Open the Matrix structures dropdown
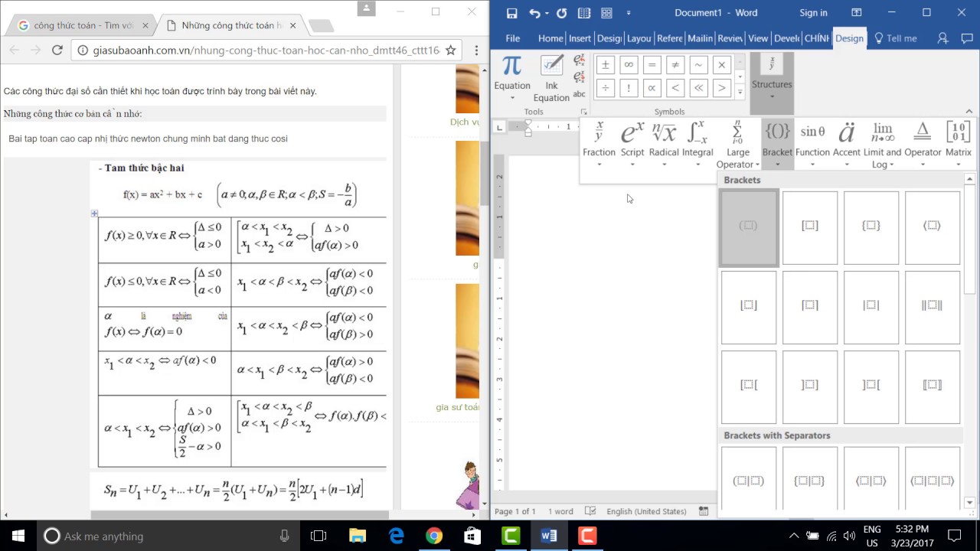 click(x=958, y=144)
